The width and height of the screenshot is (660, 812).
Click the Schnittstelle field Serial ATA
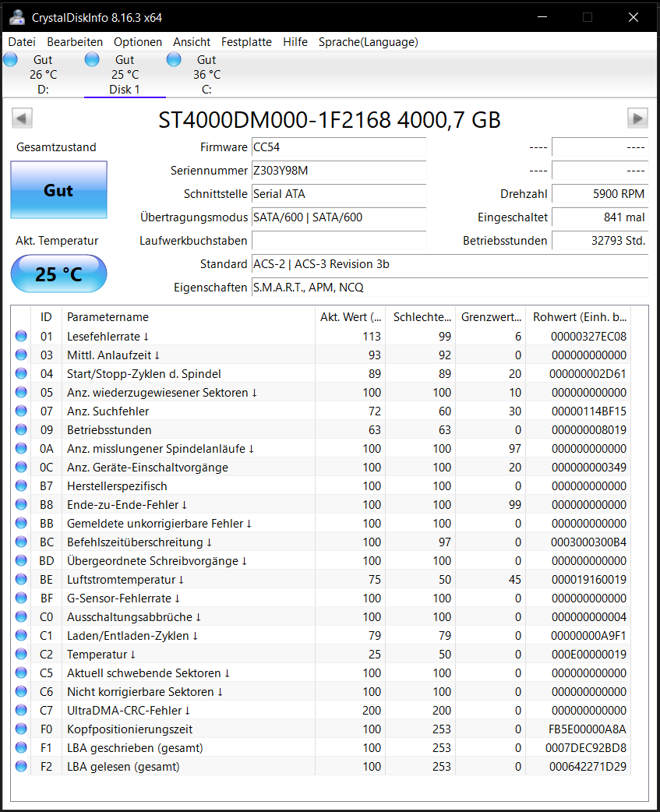(x=339, y=194)
